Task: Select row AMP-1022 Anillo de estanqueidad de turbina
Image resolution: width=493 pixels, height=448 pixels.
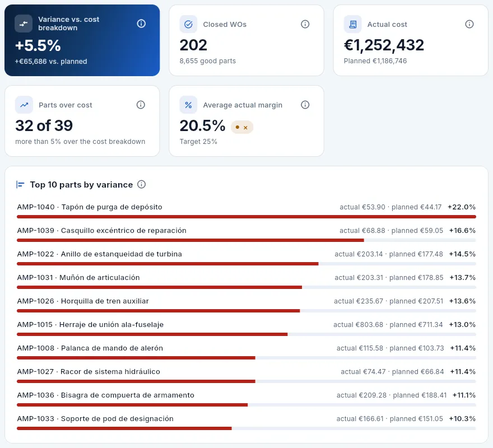Action: tap(246, 258)
